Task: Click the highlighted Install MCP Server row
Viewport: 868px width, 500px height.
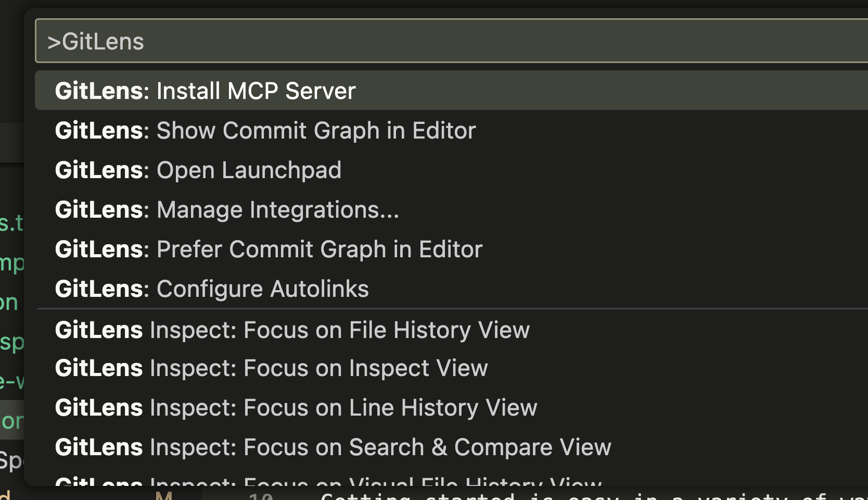Action: (x=206, y=90)
